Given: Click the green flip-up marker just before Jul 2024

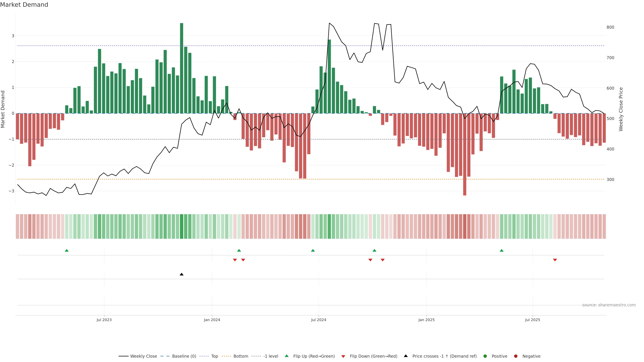Looking at the screenshot, I should click(313, 250).
